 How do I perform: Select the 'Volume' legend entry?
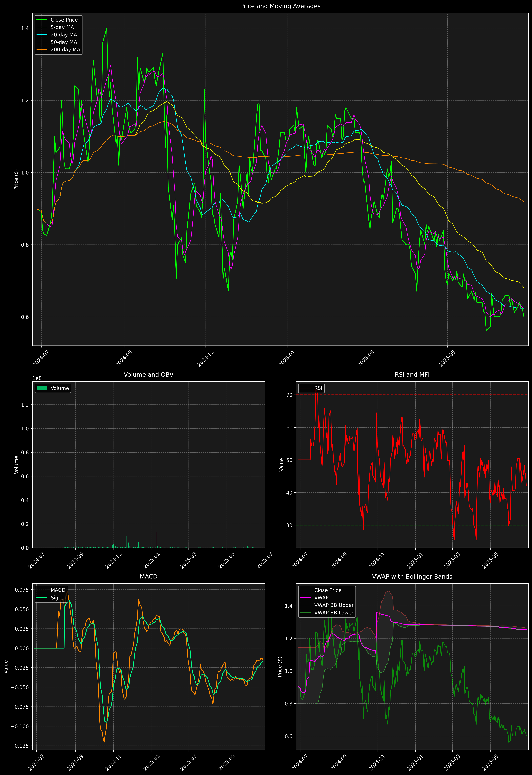[x=53, y=388]
